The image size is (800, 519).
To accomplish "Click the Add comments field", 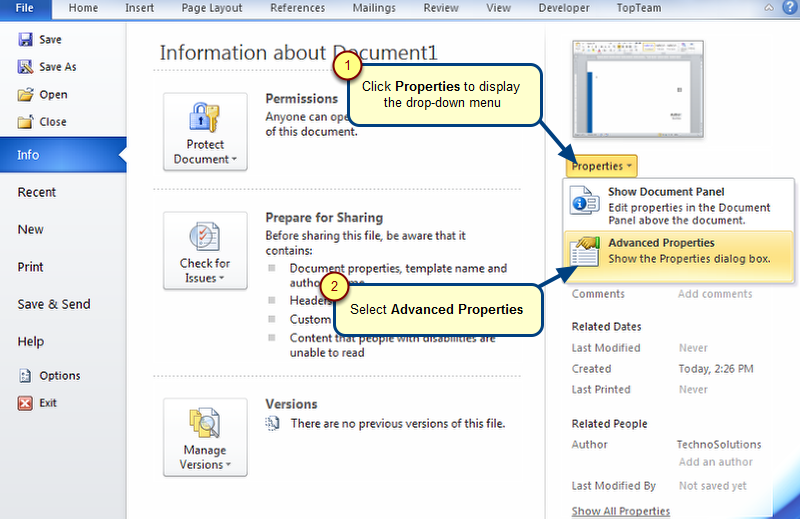I will 715,294.
